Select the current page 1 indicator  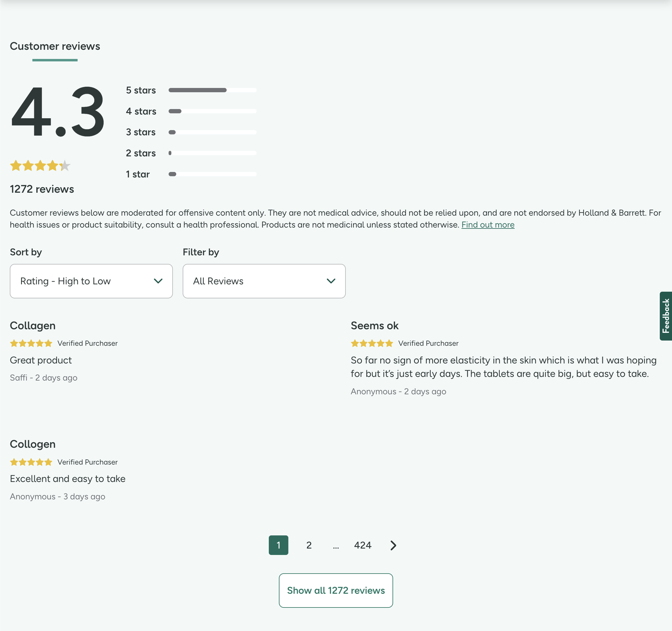pos(278,545)
